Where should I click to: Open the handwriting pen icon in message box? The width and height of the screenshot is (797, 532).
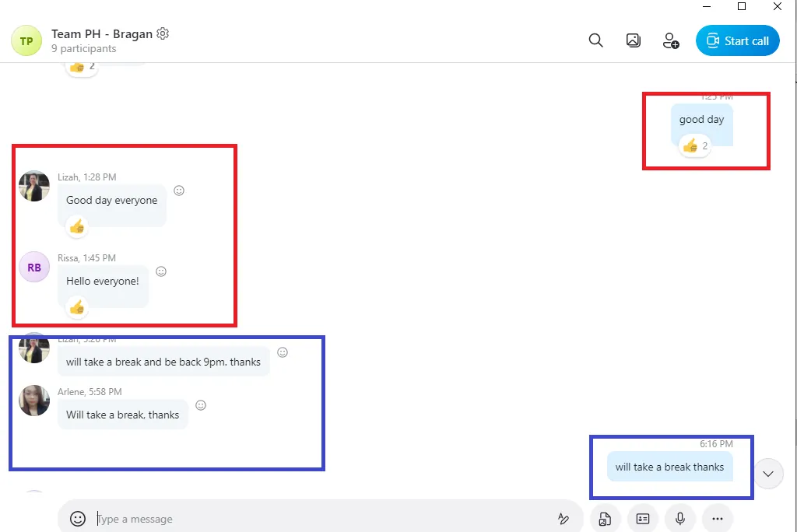pos(564,519)
